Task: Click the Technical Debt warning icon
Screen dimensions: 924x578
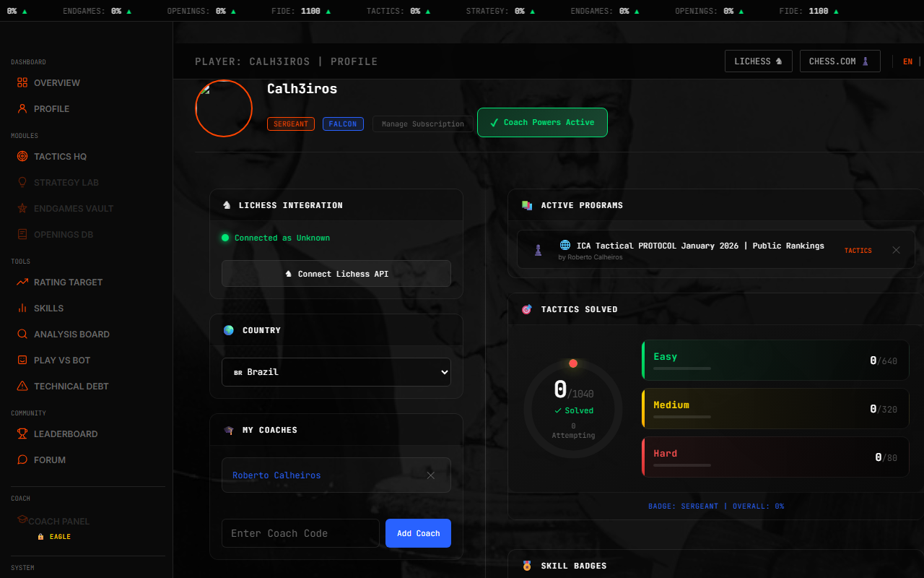Action: (x=22, y=386)
